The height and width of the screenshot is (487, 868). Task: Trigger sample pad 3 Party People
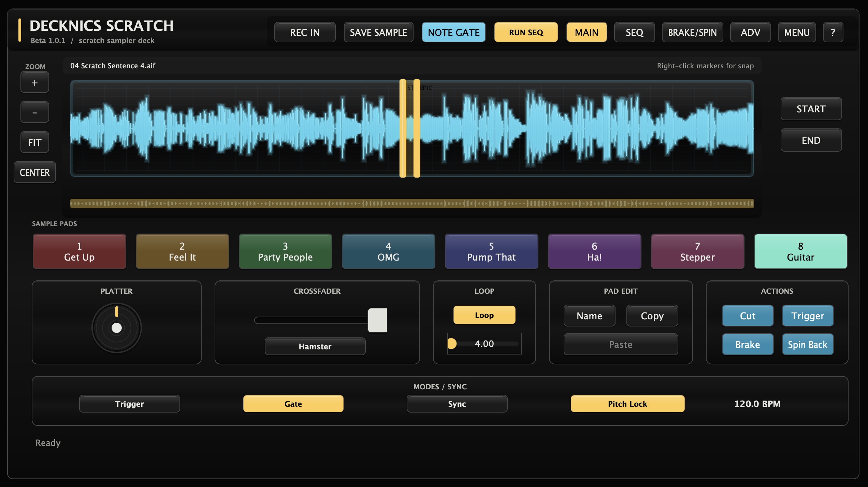[285, 252]
